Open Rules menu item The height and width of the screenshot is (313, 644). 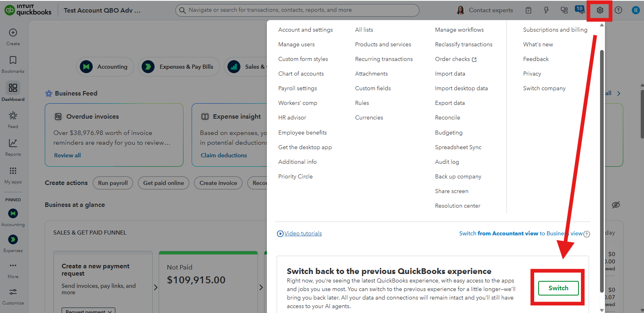pos(362,103)
